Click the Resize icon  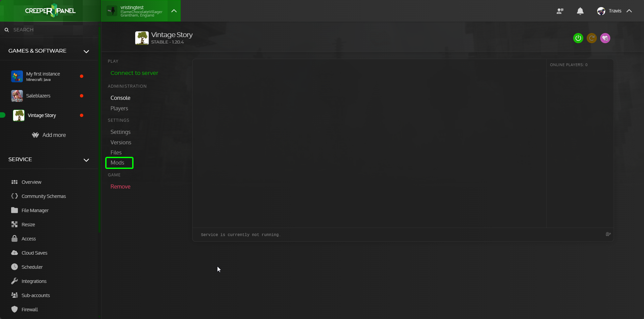[14, 224]
